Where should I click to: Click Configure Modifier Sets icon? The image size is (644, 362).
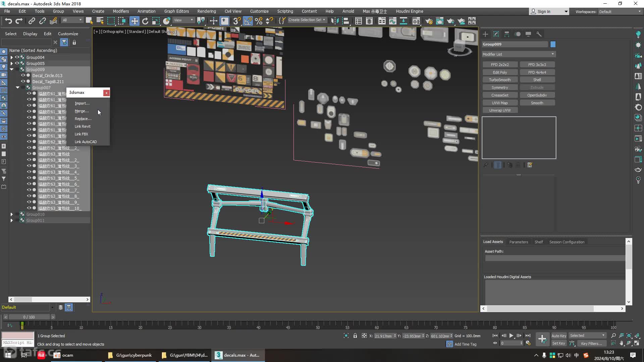[530, 165]
